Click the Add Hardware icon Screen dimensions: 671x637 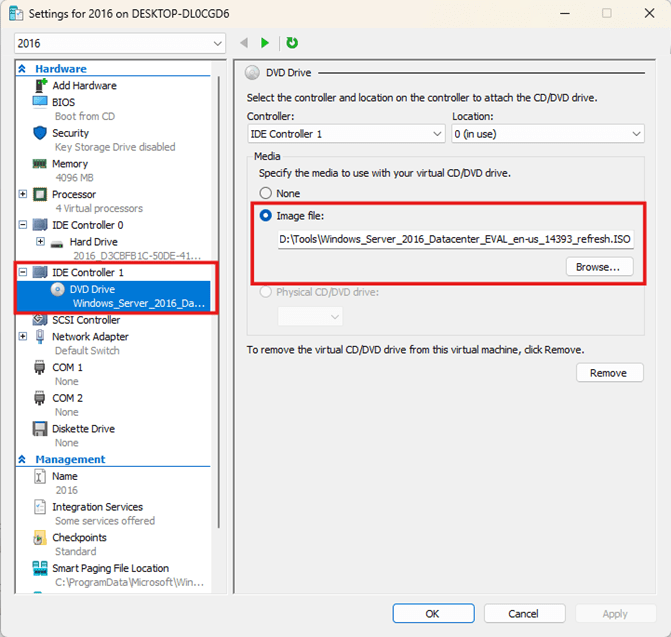pyautogui.click(x=40, y=86)
